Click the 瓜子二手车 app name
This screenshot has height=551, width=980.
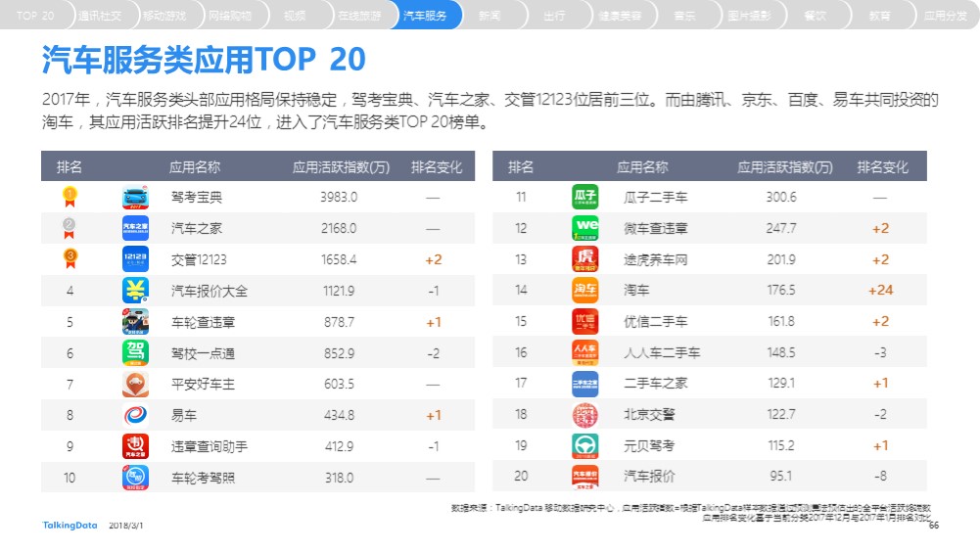(x=656, y=198)
